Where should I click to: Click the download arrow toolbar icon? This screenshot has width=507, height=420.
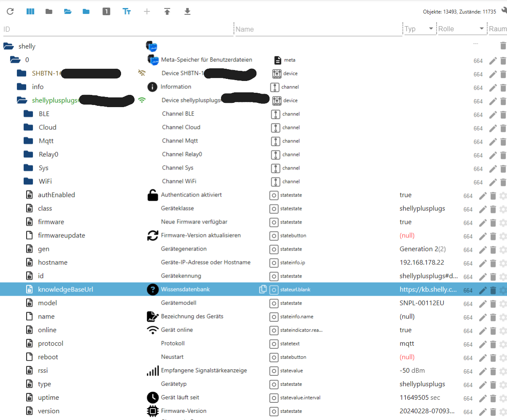(x=187, y=11)
